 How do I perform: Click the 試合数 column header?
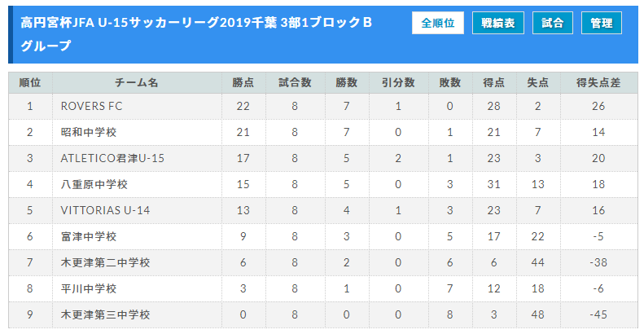click(296, 82)
